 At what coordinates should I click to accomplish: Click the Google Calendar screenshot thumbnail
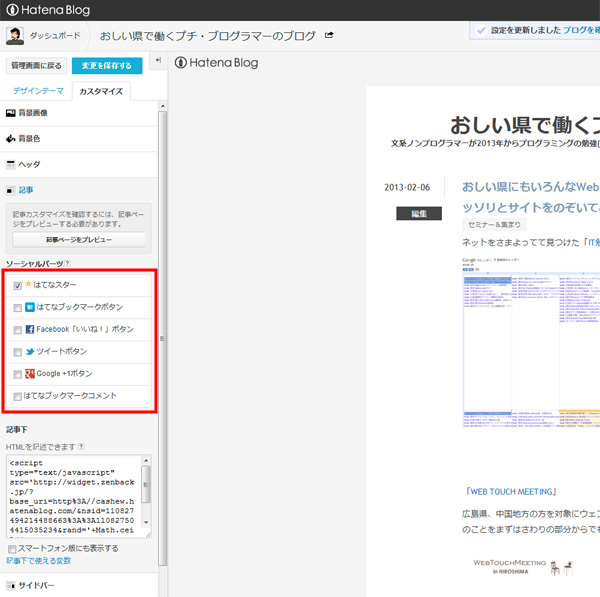[531, 343]
